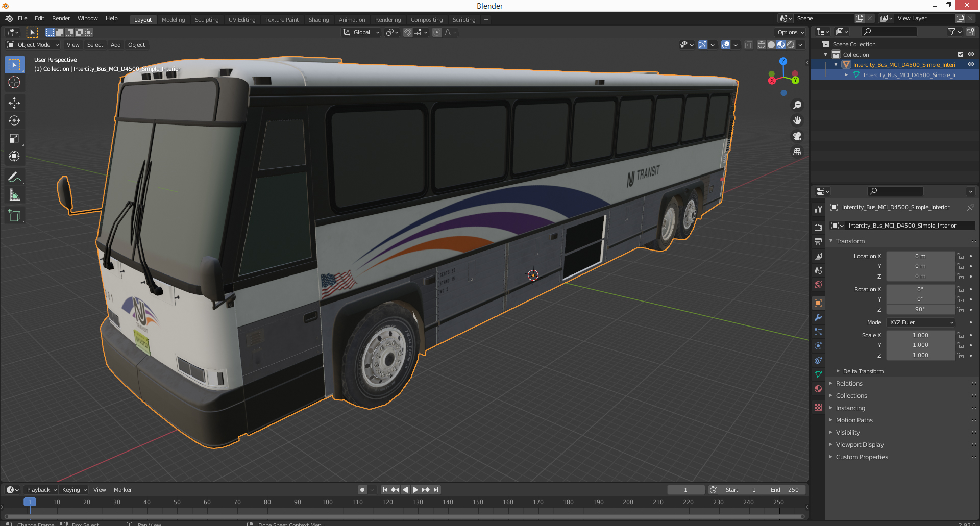Activate the Scale tool
This screenshot has height=526, width=980.
[x=14, y=139]
